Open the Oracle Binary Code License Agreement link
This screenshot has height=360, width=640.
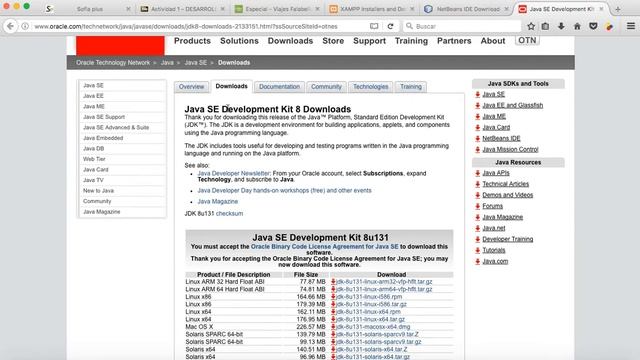[324, 247]
